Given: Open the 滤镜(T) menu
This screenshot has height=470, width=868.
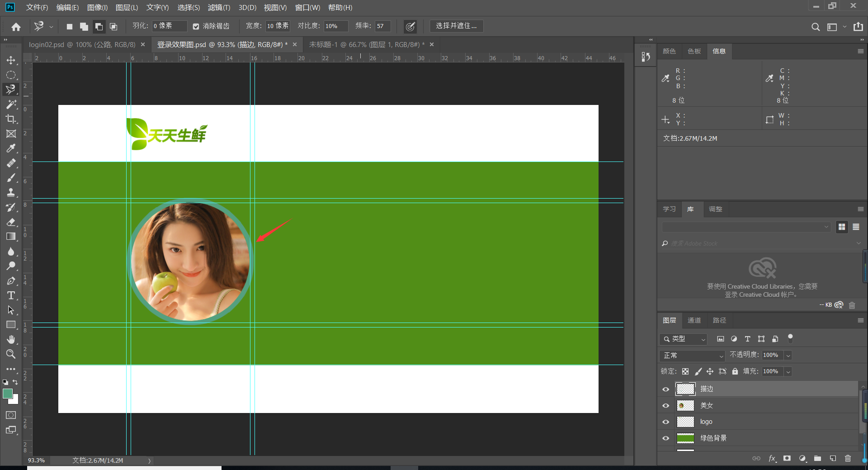Looking at the screenshot, I should [219, 8].
